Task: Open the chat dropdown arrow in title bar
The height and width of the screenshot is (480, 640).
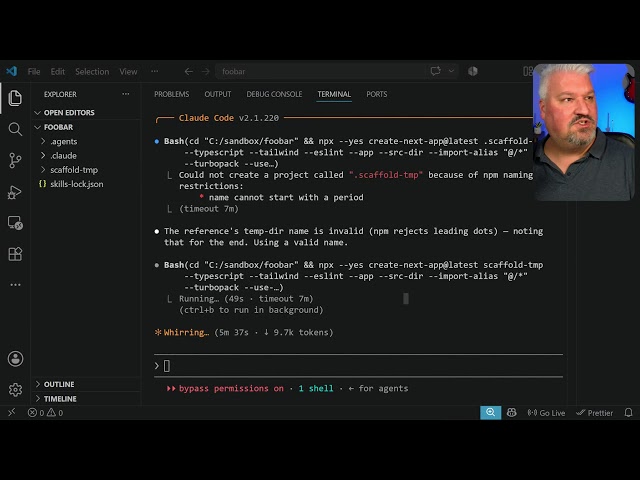Action: [451, 71]
